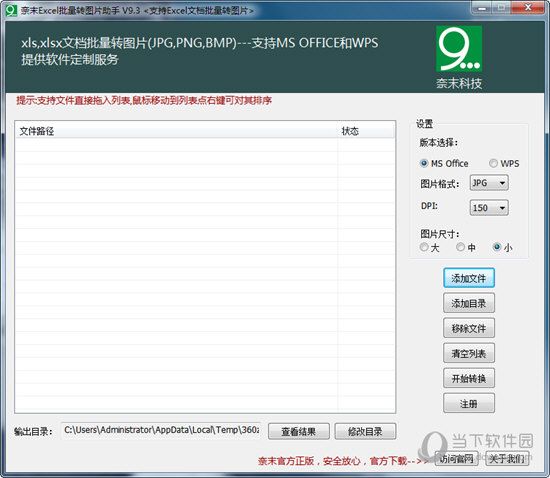Visit the website via the 访问官网 button

(x=456, y=458)
